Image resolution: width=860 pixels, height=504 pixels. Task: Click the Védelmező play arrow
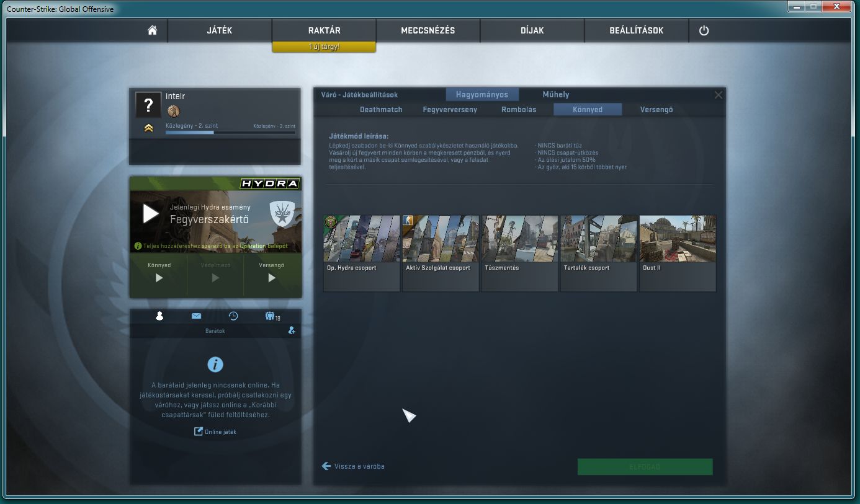tap(215, 278)
